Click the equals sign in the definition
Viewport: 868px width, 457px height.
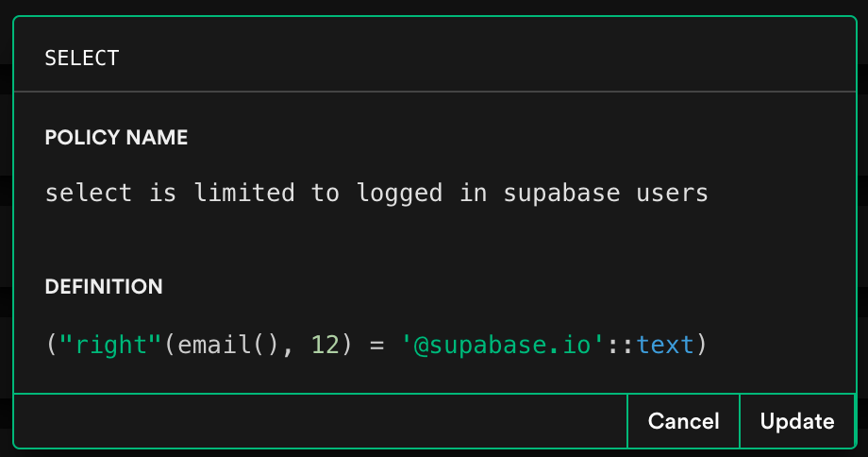(x=377, y=345)
